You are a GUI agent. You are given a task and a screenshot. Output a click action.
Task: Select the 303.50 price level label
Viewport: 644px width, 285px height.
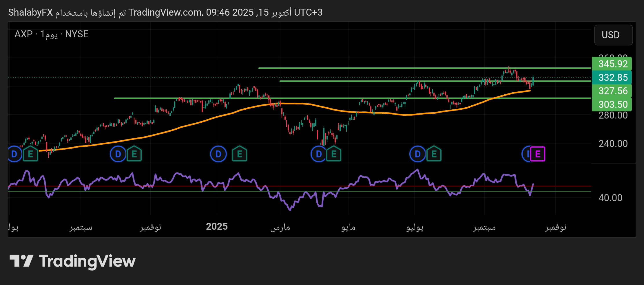(x=612, y=104)
